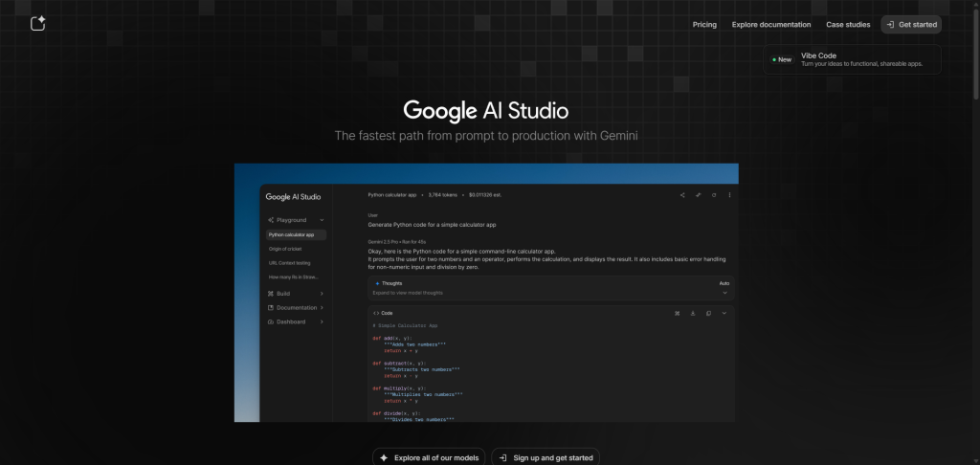Click the compare icon in chat header
The image size is (980, 465).
(699, 195)
